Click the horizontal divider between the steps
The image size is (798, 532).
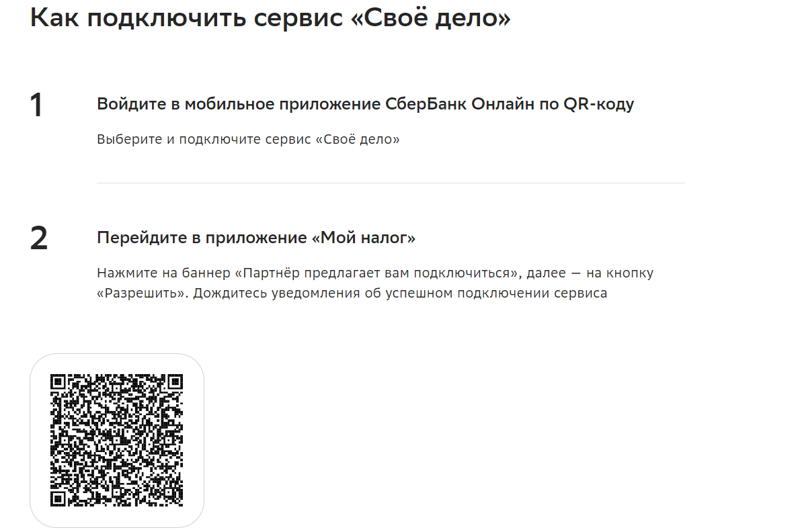pos(391,183)
